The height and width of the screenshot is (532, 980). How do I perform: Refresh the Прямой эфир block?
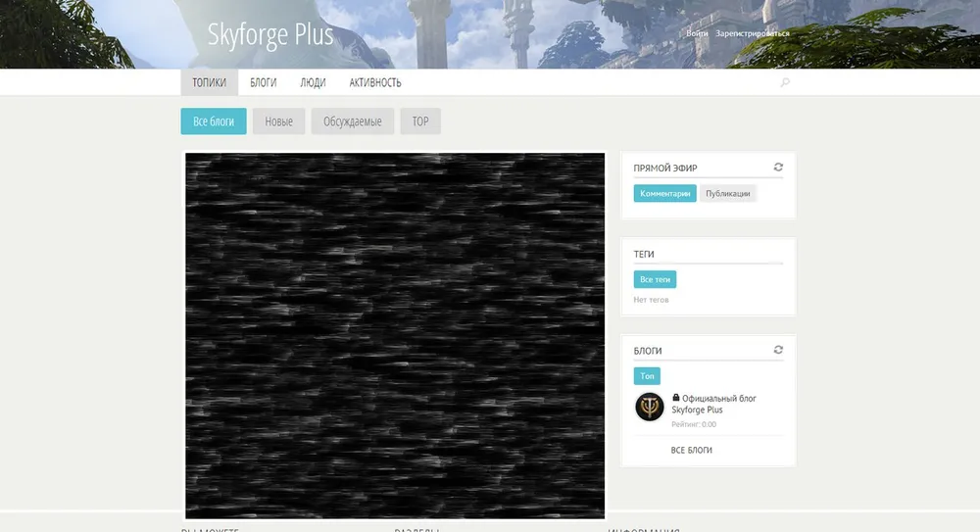pos(778,168)
